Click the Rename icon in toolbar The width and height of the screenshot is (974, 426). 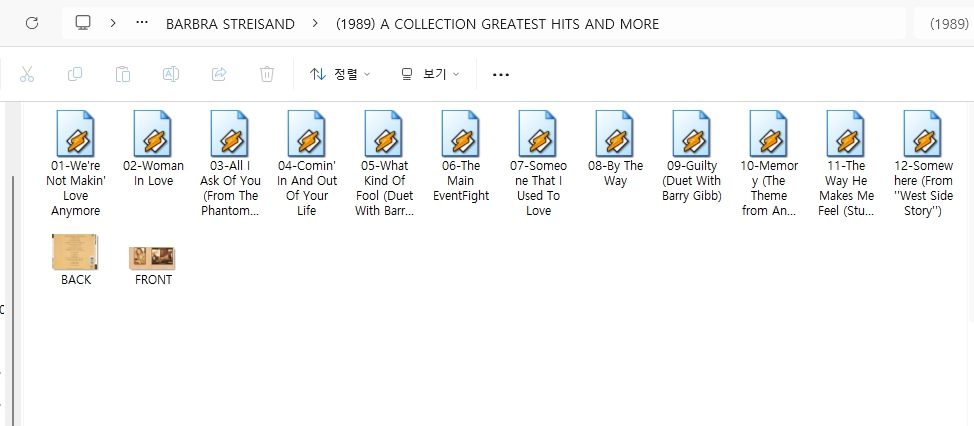coord(171,74)
